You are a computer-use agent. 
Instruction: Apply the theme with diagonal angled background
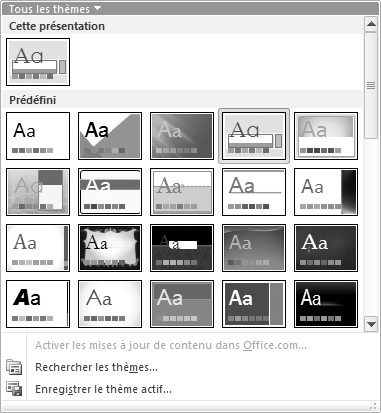pyautogui.click(x=110, y=136)
